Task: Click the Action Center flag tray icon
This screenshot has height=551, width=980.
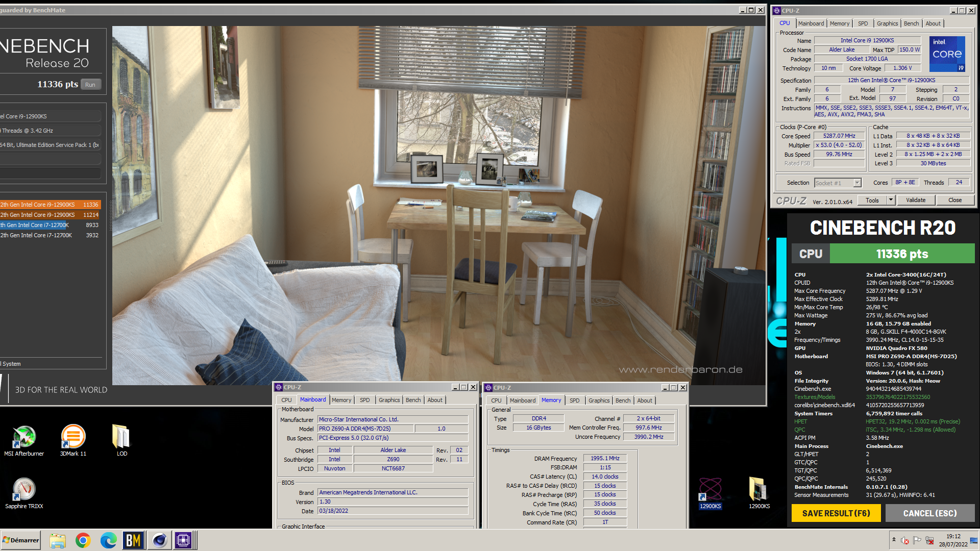Action: pos(917,540)
